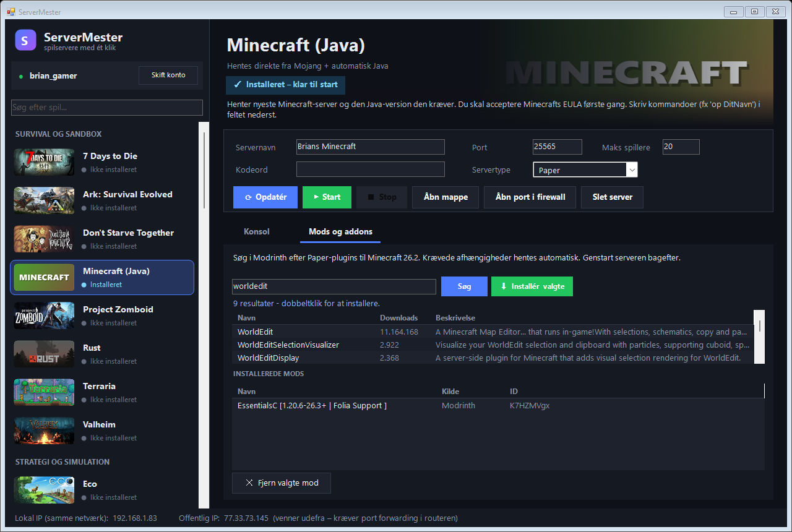Click the 2.368 downloads cell
The image size is (792, 532).
(389, 358)
